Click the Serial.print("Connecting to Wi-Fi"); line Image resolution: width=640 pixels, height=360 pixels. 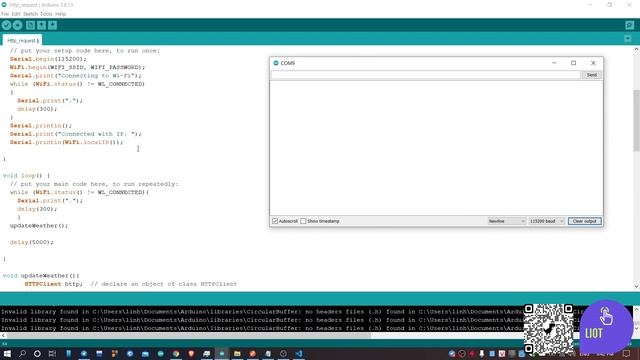[76, 76]
